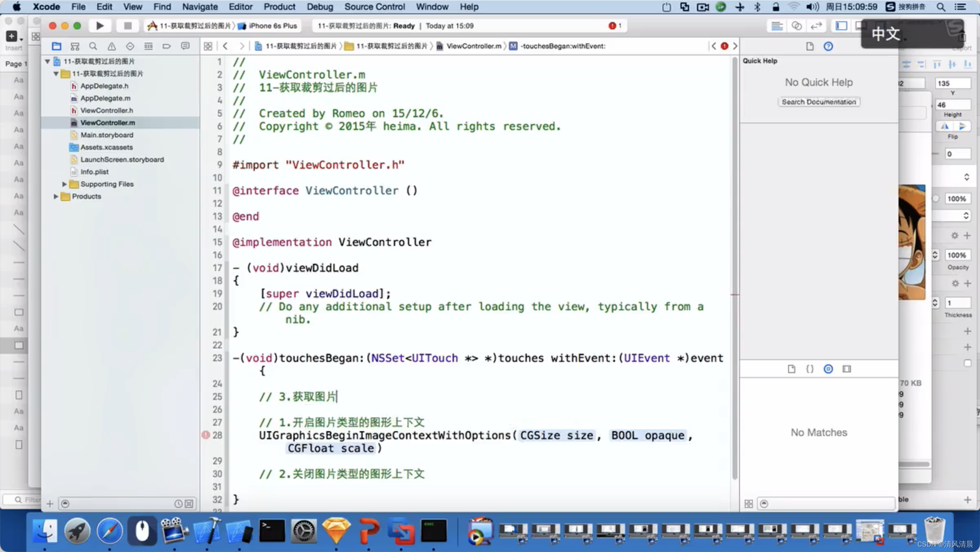Click the CGSize size placeholder token
This screenshot has width=980, height=552.
pyautogui.click(x=557, y=436)
